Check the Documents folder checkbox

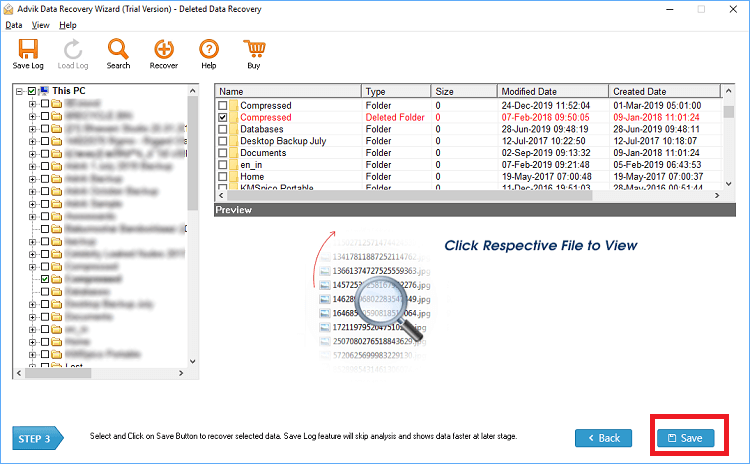222,153
